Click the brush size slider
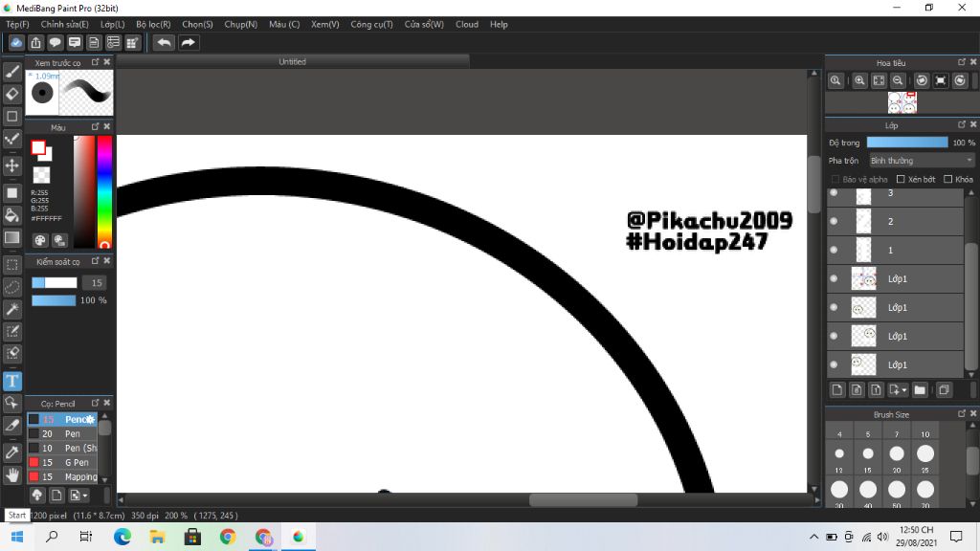This screenshot has width=980, height=551. 55,283
